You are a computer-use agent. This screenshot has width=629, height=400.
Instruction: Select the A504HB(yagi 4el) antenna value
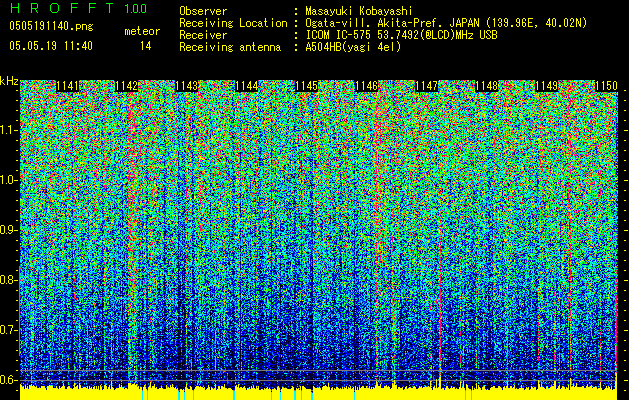click(353, 47)
